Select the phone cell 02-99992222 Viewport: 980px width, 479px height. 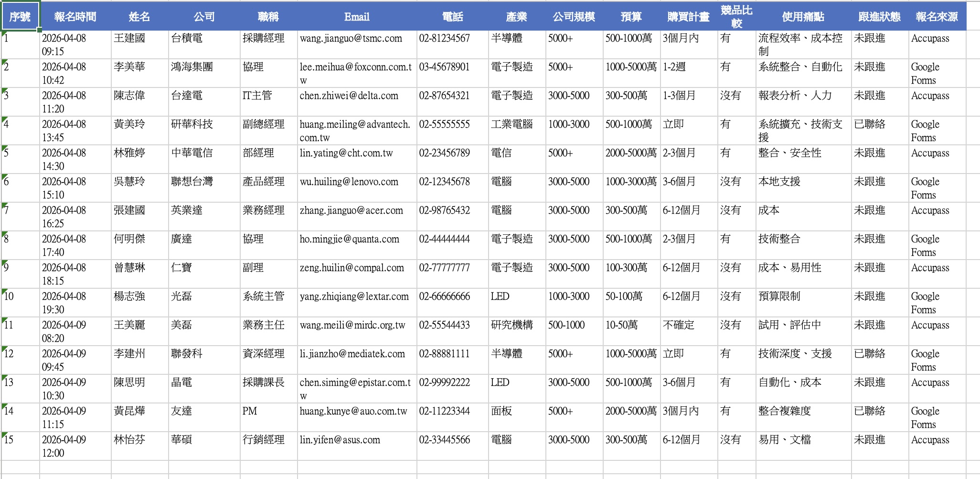452,389
